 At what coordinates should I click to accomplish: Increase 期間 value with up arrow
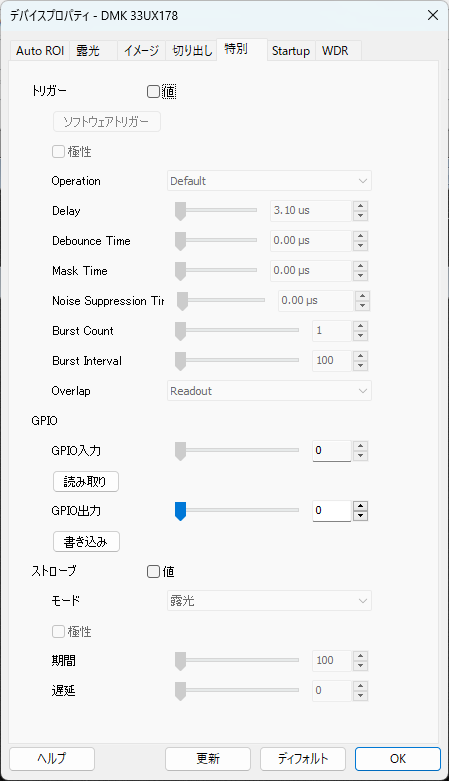(x=360, y=655)
